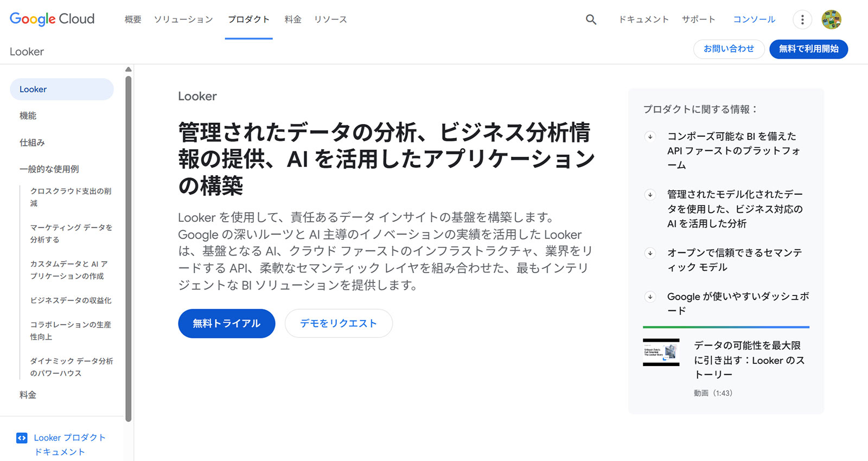Open the user account avatar
868x461 pixels.
(831, 20)
